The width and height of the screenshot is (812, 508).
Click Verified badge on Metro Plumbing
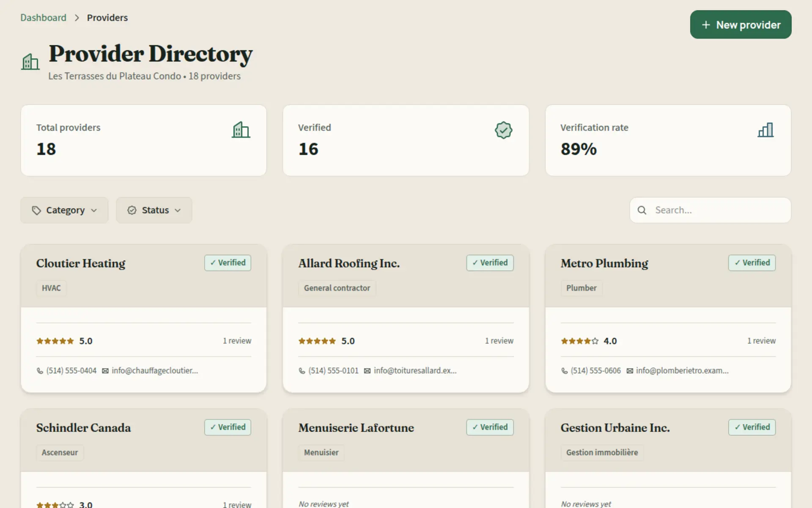(x=752, y=263)
